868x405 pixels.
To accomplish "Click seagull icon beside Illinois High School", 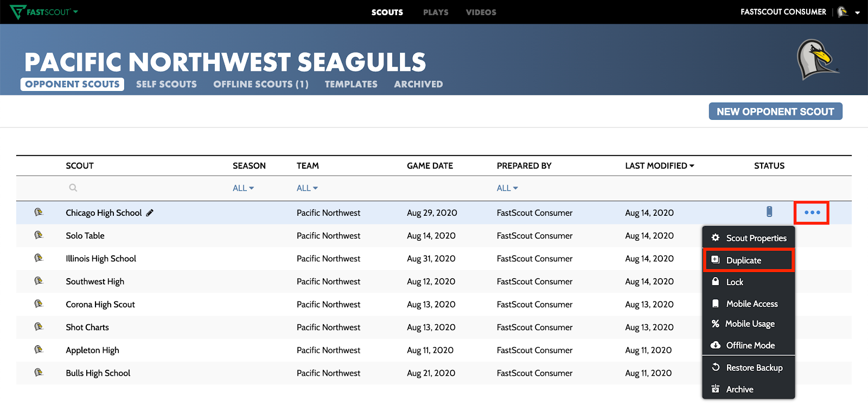I will [39, 258].
